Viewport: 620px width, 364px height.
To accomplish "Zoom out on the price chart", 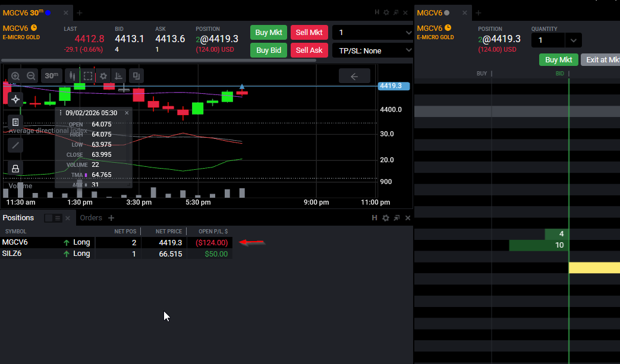I will (31, 76).
